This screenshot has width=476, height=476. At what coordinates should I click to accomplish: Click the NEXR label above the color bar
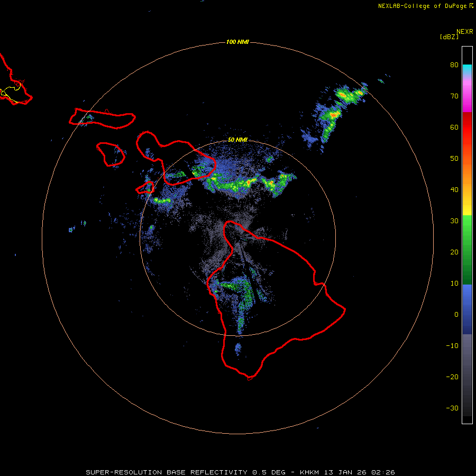coord(465,32)
